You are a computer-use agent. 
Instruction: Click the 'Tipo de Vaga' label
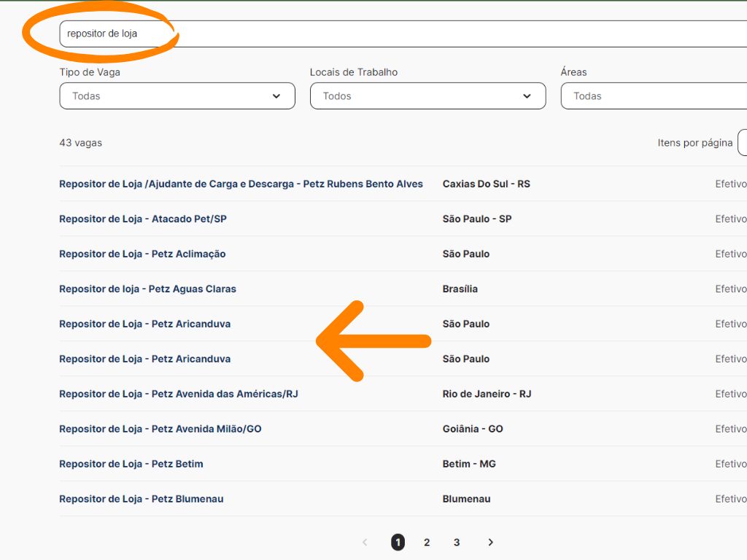(x=90, y=72)
